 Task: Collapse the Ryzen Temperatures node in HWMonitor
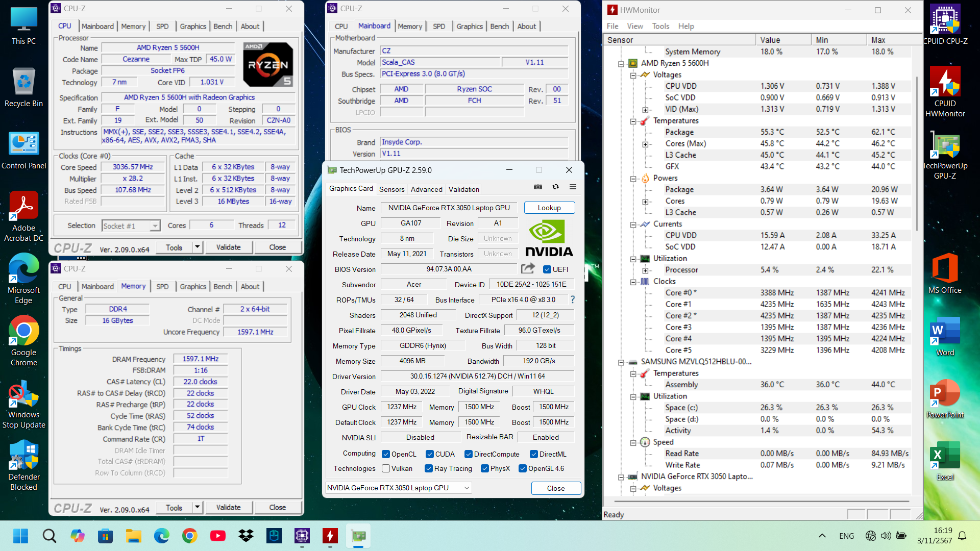[x=633, y=121]
